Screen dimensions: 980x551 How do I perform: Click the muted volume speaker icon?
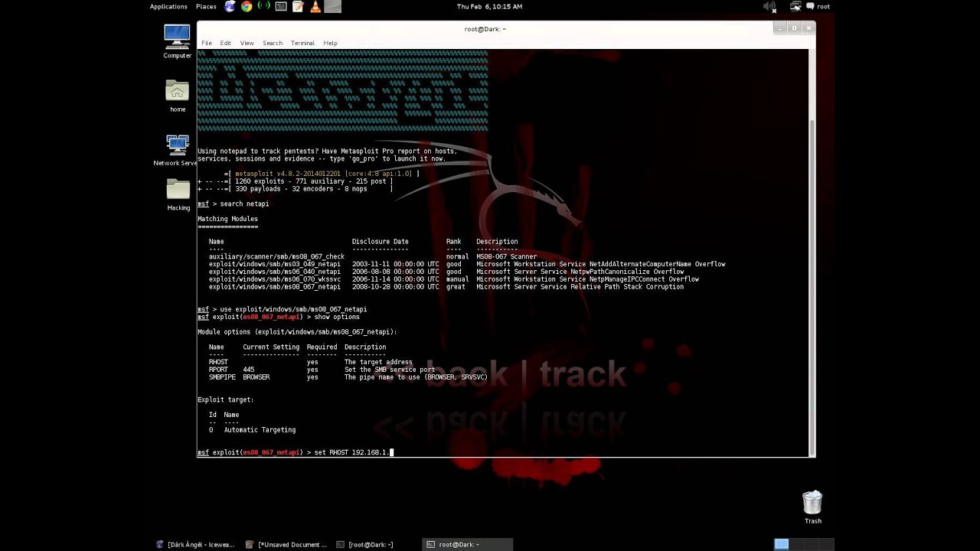point(770,6)
